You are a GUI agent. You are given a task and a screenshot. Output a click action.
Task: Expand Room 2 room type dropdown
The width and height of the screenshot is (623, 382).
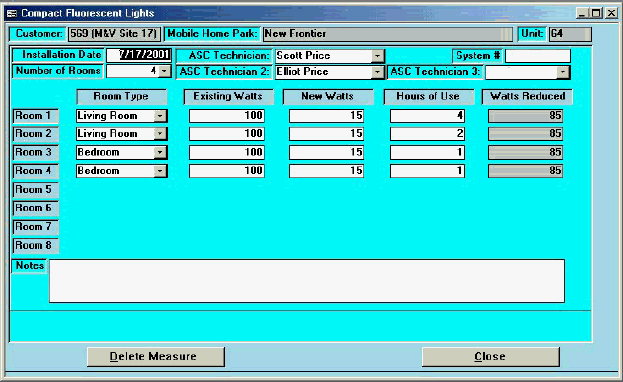160,134
